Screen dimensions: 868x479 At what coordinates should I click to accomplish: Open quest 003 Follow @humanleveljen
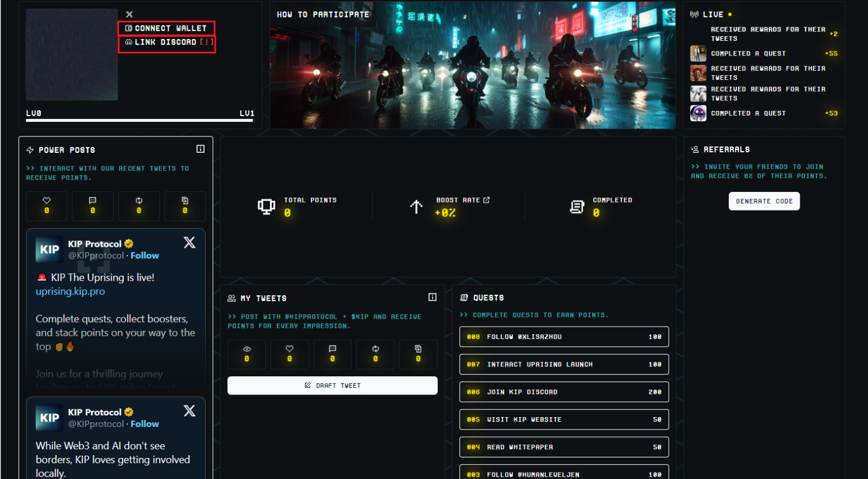[x=564, y=473]
